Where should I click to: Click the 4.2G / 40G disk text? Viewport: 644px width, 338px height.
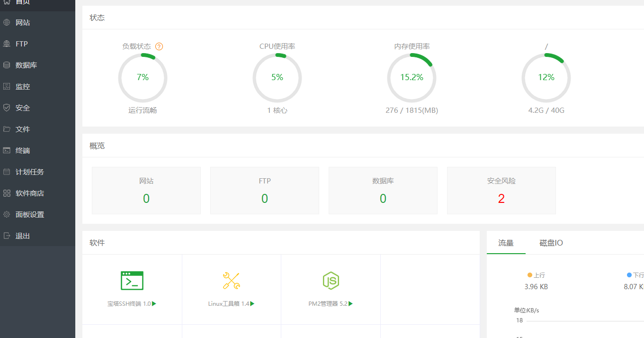coord(546,110)
